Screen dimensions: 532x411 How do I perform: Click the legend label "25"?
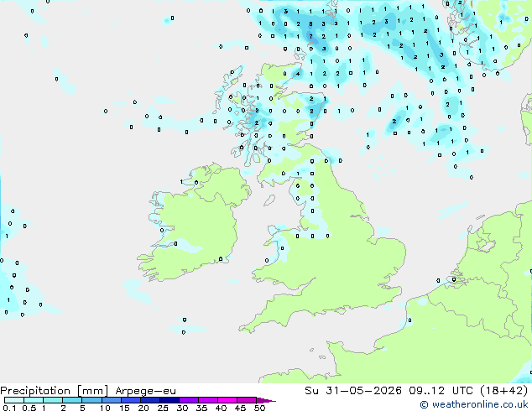coord(163,408)
